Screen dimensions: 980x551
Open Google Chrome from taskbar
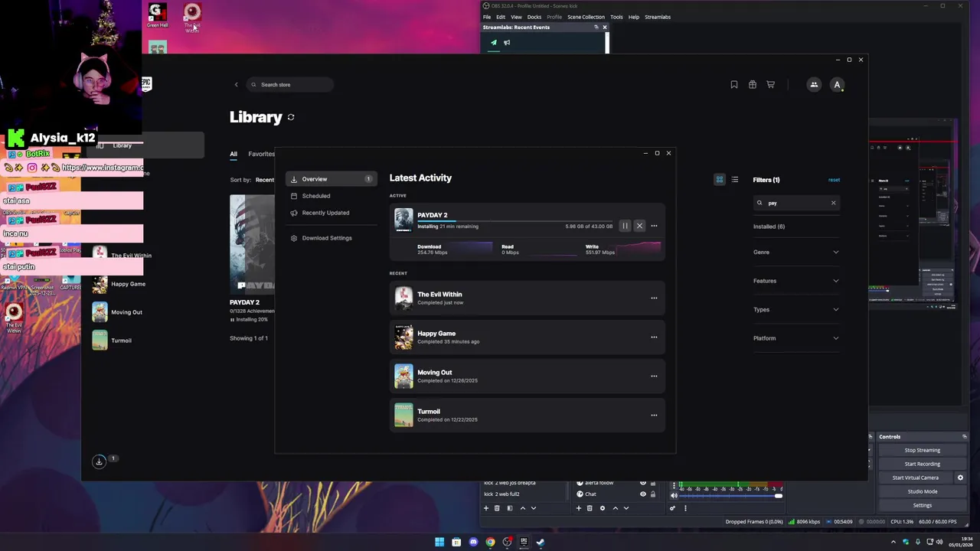coord(490,542)
